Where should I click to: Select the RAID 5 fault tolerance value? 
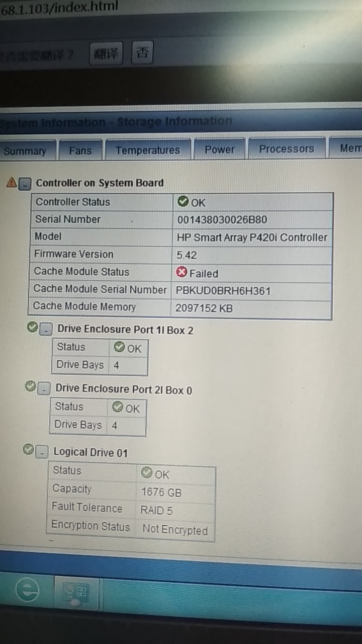pos(156,510)
